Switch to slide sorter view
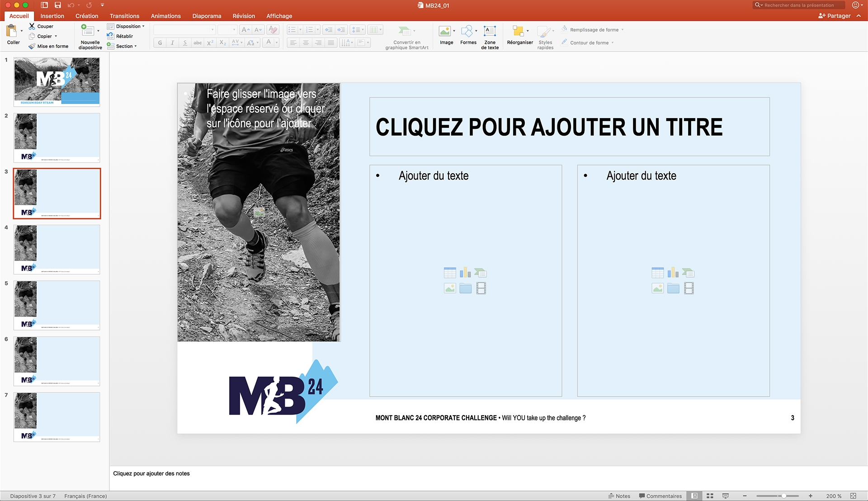Image resolution: width=868 pixels, height=501 pixels. [x=710, y=496]
